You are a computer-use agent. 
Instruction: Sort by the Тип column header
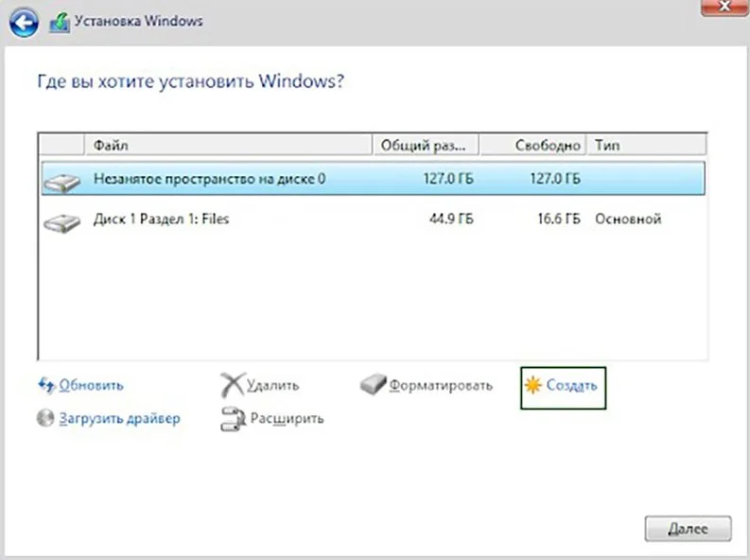(x=647, y=145)
